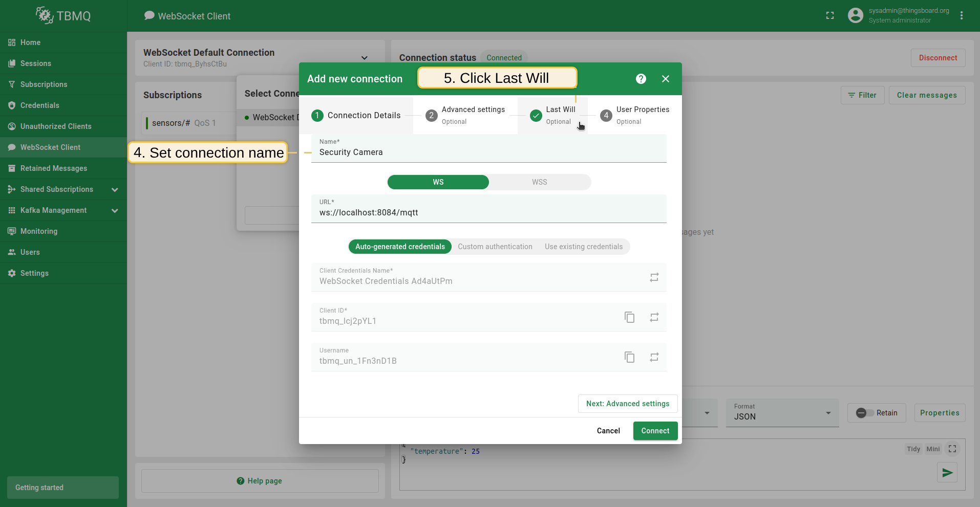
Task: Regenerate the Client ID
Action: tap(654, 317)
